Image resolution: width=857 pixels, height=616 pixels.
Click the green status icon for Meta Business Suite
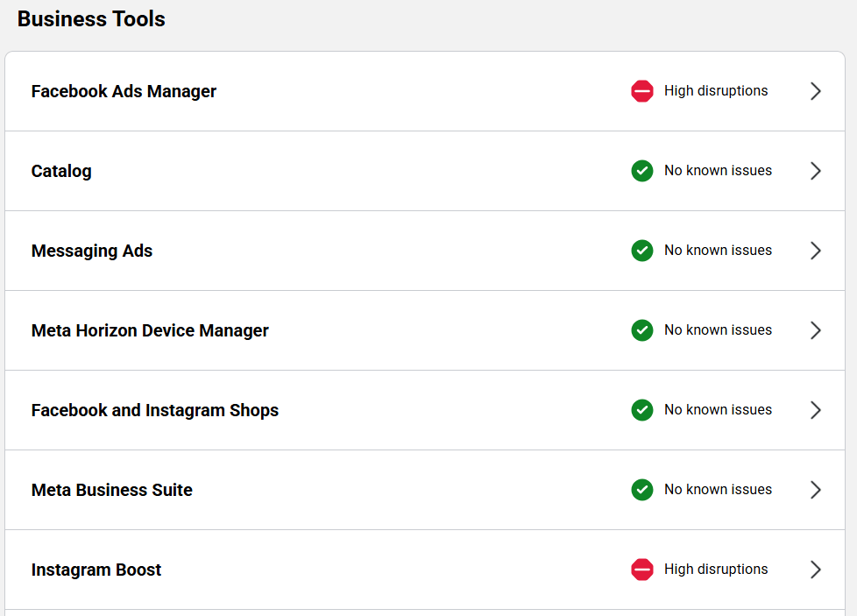click(x=642, y=490)
